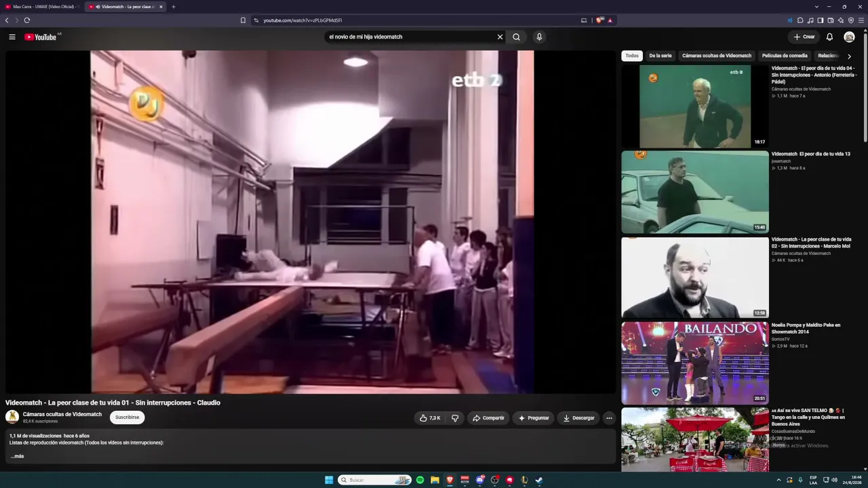Toggle the browser sidebar panel

pyautogui.click(x=821, y=20)
